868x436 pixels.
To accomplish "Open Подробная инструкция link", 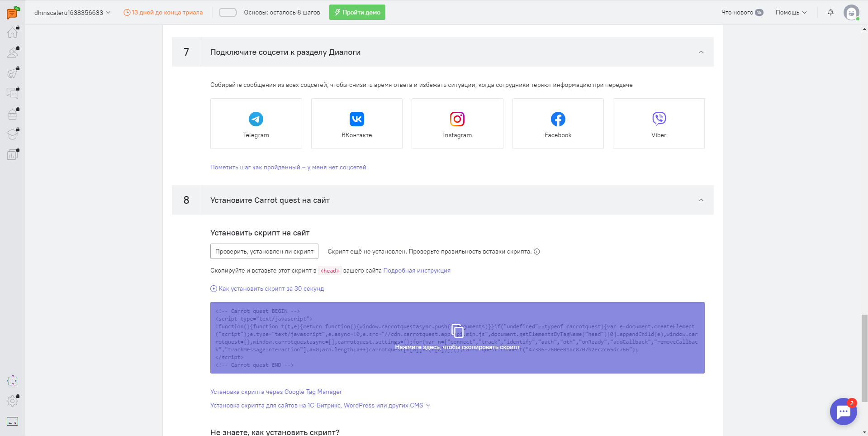I will 417,271.
